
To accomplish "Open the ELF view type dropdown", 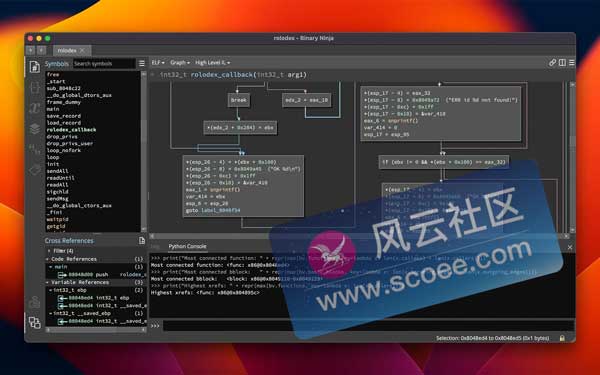I will tap(158, 62).
